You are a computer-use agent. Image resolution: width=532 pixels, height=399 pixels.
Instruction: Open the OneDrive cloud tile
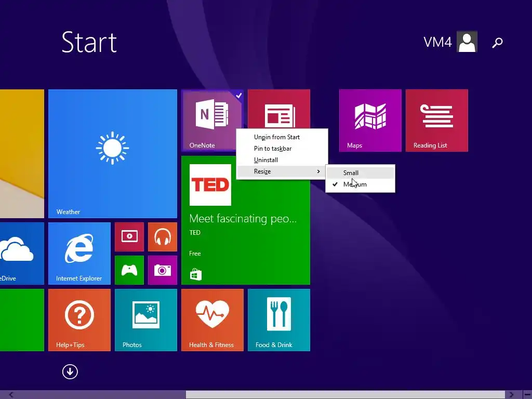tap(22, 254)
